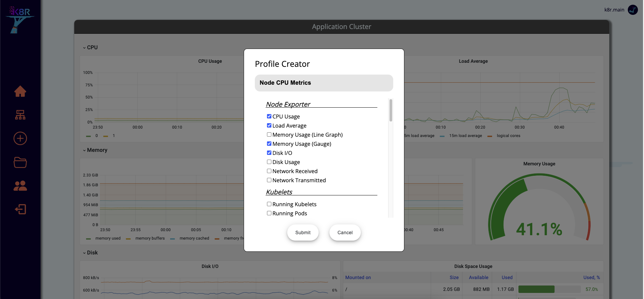The height and width of the screenshot is (299, 644).
Task: Click the CPU Usage panel title
Action: pyautogui.click(x=210, y=61)
